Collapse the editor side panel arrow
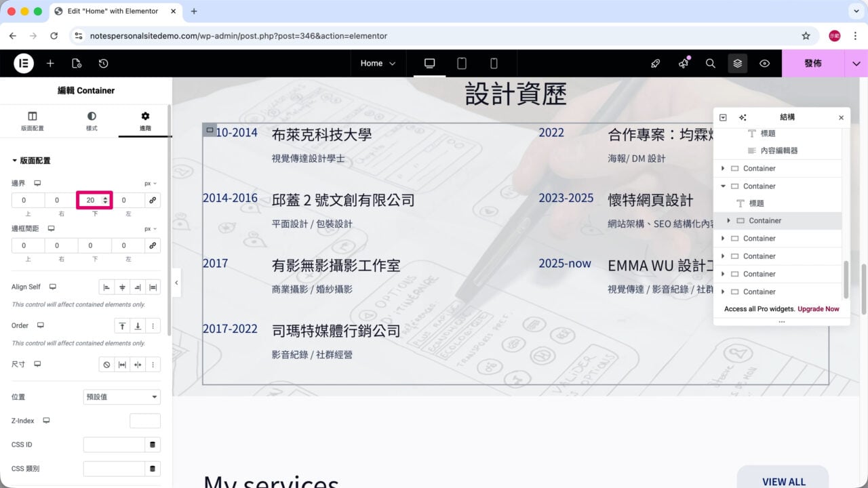This screenshot has height=488, width=868. coord(176,283)
